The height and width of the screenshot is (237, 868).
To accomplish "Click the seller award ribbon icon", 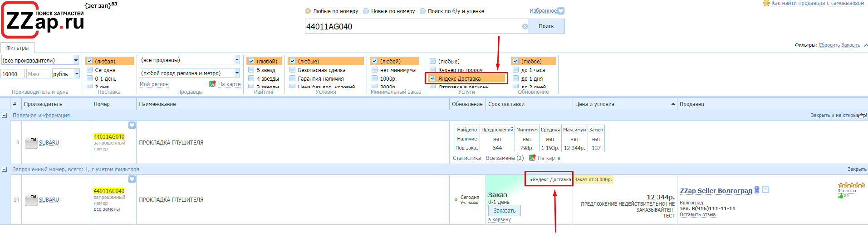I will (757, 190).
